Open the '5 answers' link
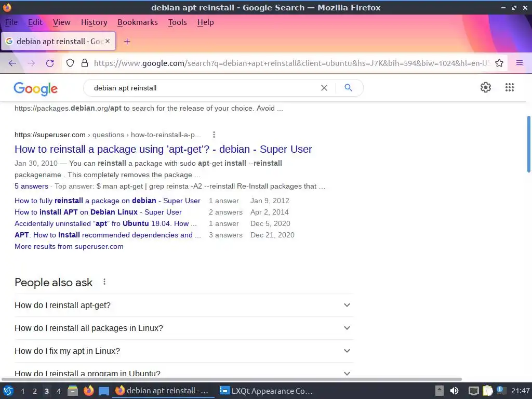The height and width of the screenshot is (399, 532). point(31,187)
